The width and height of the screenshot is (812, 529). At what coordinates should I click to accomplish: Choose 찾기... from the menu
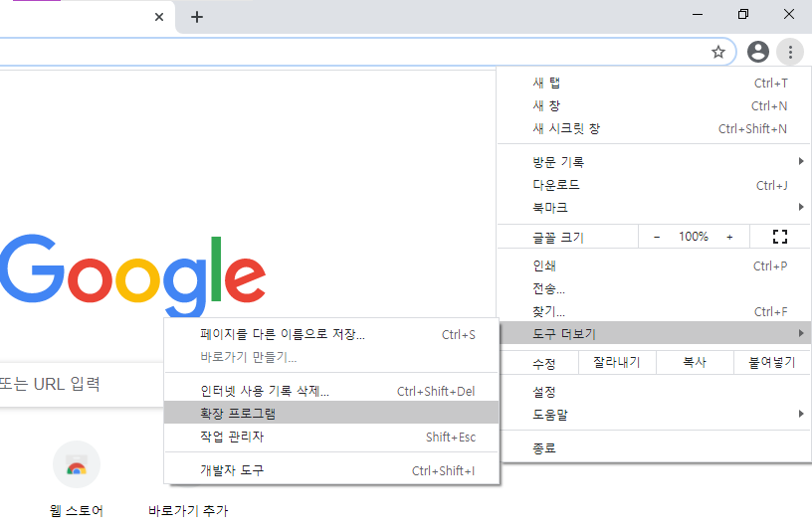(654, 311)
